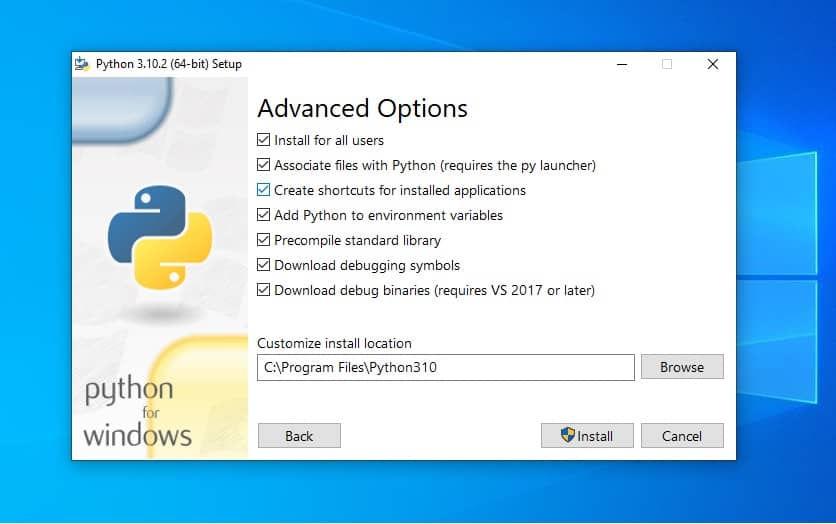
Task: Minimize the Python Setup window
Action: coord(622,65)
